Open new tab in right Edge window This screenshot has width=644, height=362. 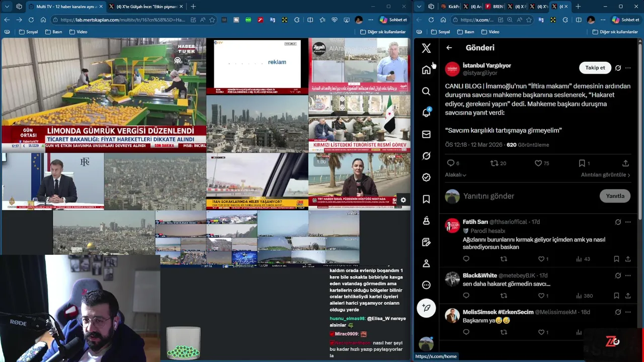click(578, 7)
